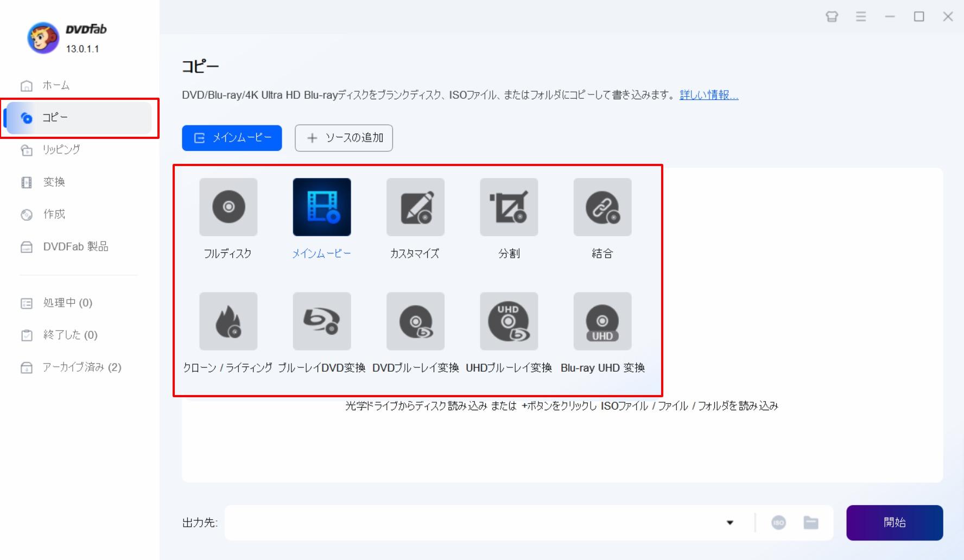
Task: View the 終了した (0) task list
Action: (79, 335)
